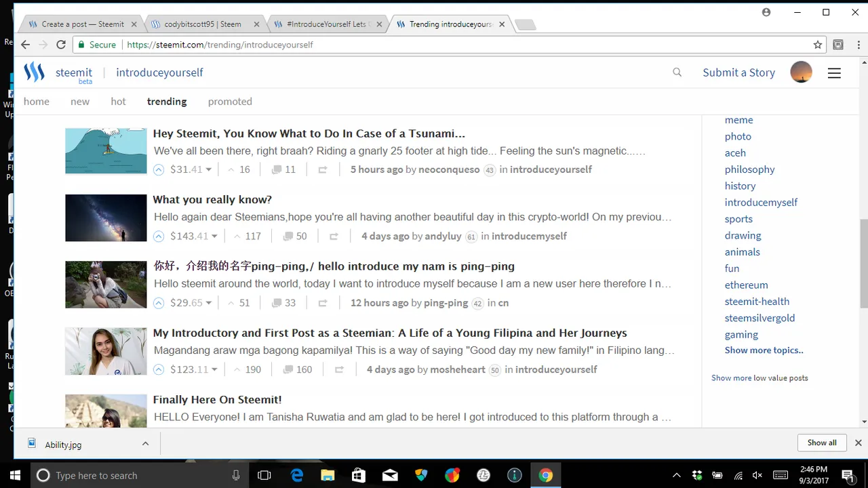Open the philosophy topic
This screenshot has height=488, width=868.
pyautogui.click(x=749, y=169)
